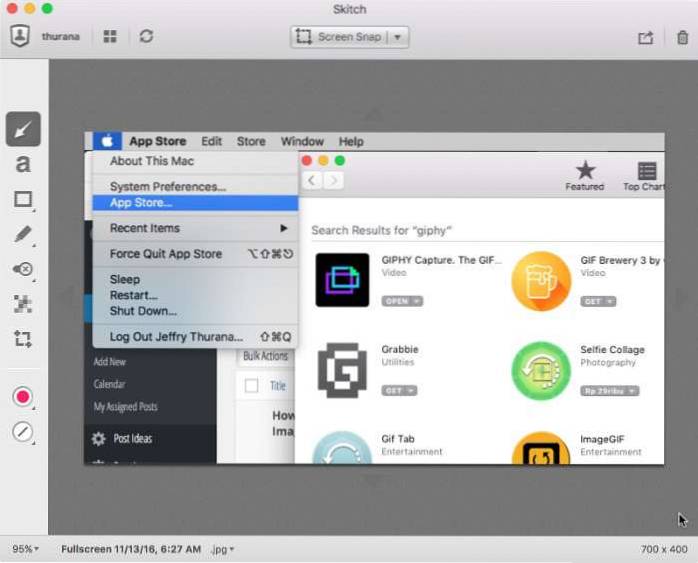The image size is (698, 563).
Task: Click the 700 x 400 dimensions label
Action: coord(664,549)
